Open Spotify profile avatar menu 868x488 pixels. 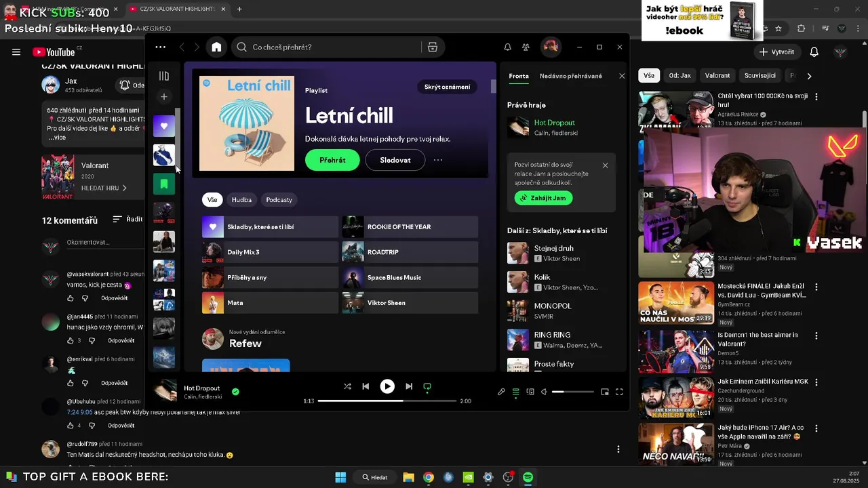pyautogui.click(x=550, y=47)
